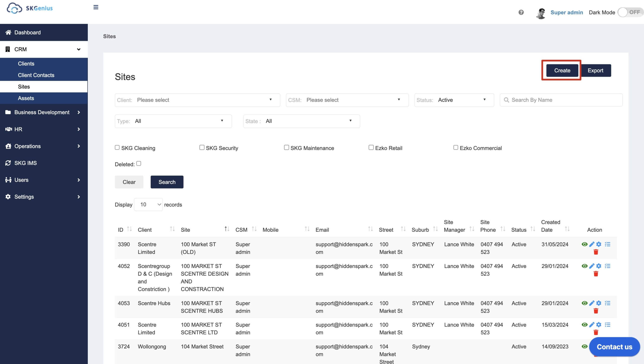This screenshot has width=644, height=364.
Task: Check the SKG Maintenance checkbox
Action: pyautogui.click(x=287, y=147)
